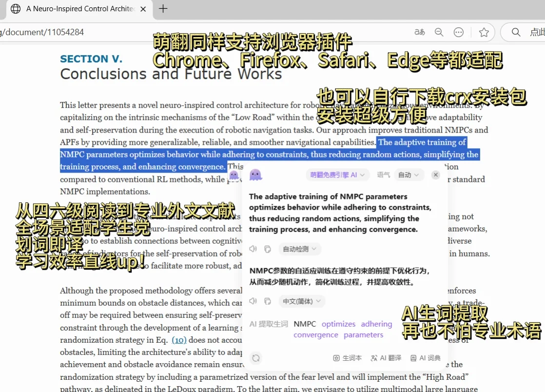
Task: Open a new browser tab
Action: pos(163,9)
